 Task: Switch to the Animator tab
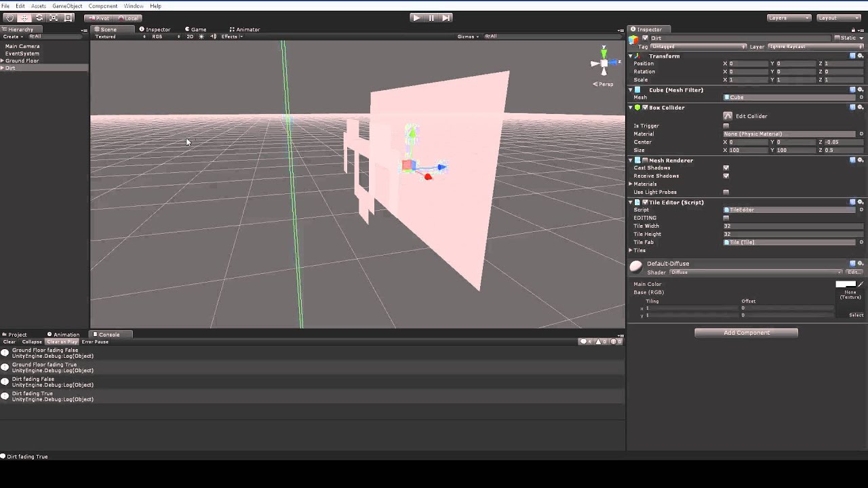click(x=244, y=29)
